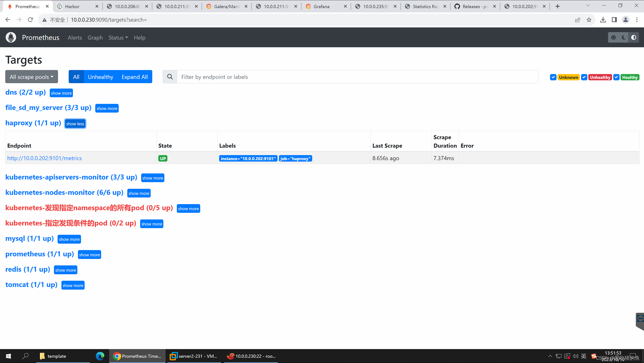
Task: Select the Unhealthy filter toggle
Action: [x=101, y=77]
